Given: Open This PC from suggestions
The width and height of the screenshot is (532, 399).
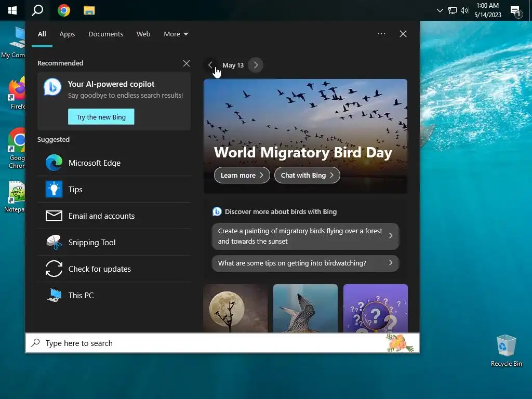Looking at the screenshot, I should pos(114,295).
